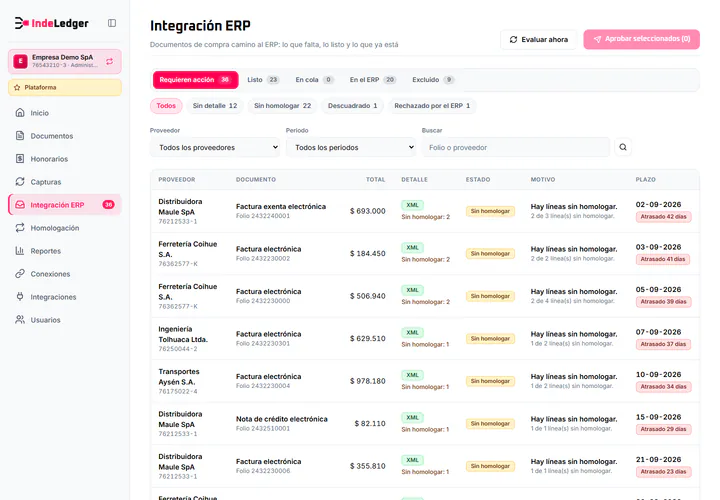Open Usuarios in the sidebar

(65, 320)
